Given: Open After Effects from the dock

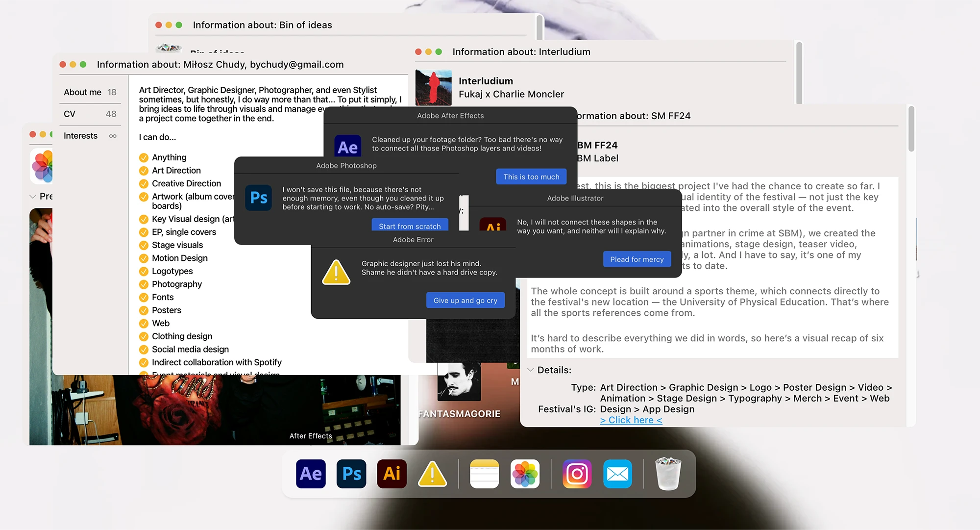Looking at the screenshot, I should tap(311, 474).
